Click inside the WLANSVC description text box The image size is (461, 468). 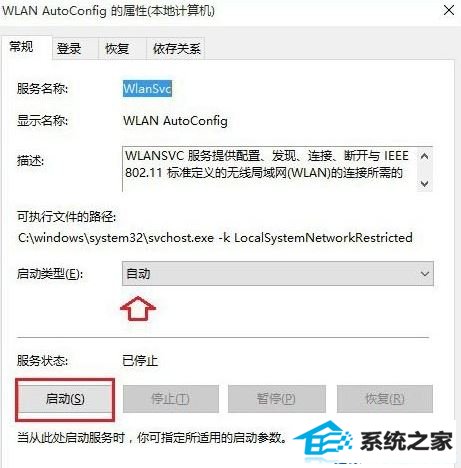pyautogui.click(x=269, y=169)
